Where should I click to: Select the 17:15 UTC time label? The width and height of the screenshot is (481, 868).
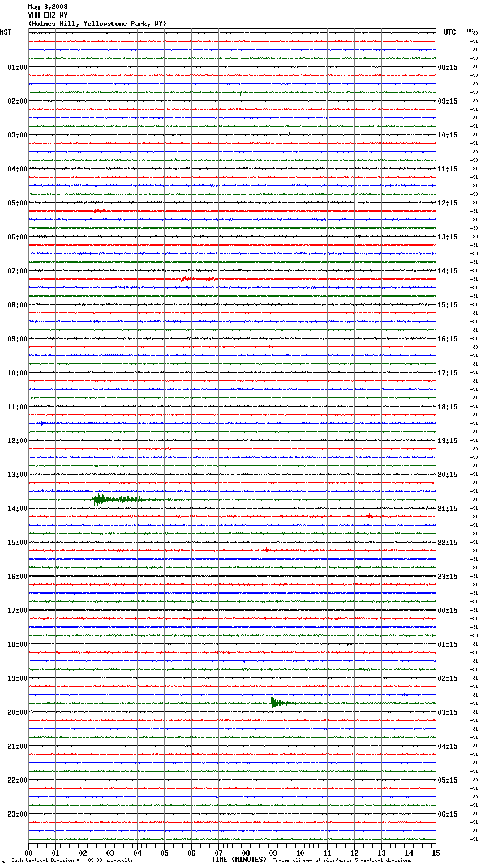click(448, 373)
